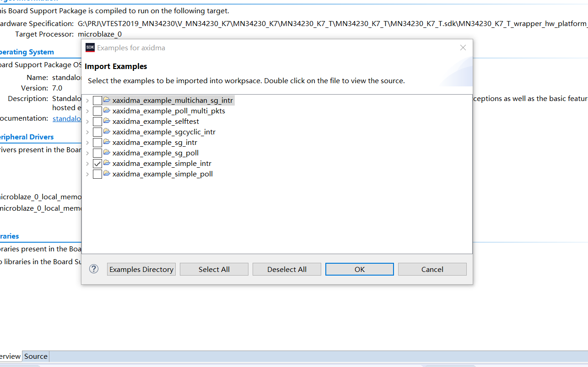The width and height of the screenshot is (588, 367).
Task: Expand the xaxidma_example_multichan_sg_intr tree node
Action: point(87,100)
